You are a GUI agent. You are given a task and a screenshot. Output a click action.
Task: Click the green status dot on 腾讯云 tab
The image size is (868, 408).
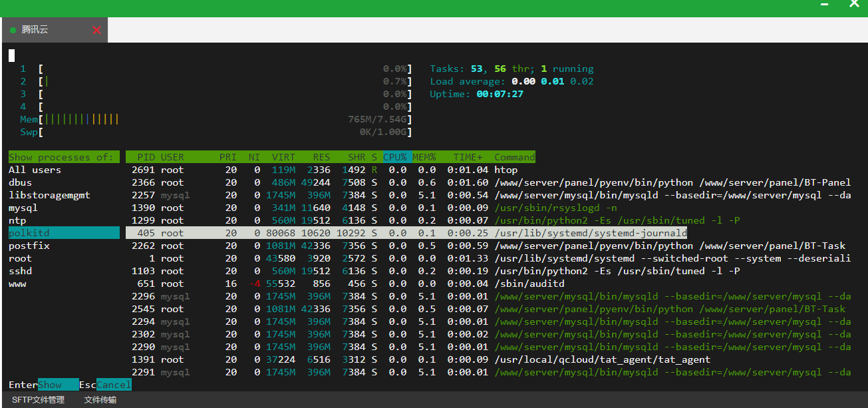[13, 30]
